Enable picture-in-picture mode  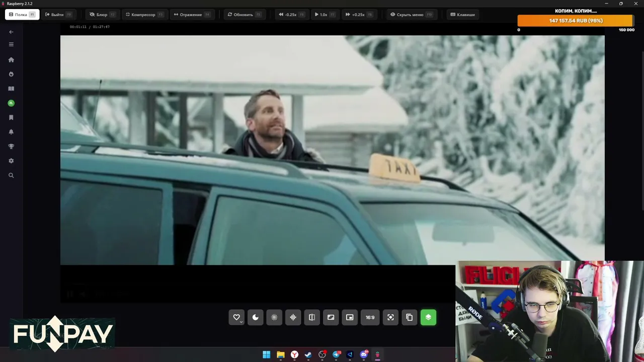[x=350, y=317]
